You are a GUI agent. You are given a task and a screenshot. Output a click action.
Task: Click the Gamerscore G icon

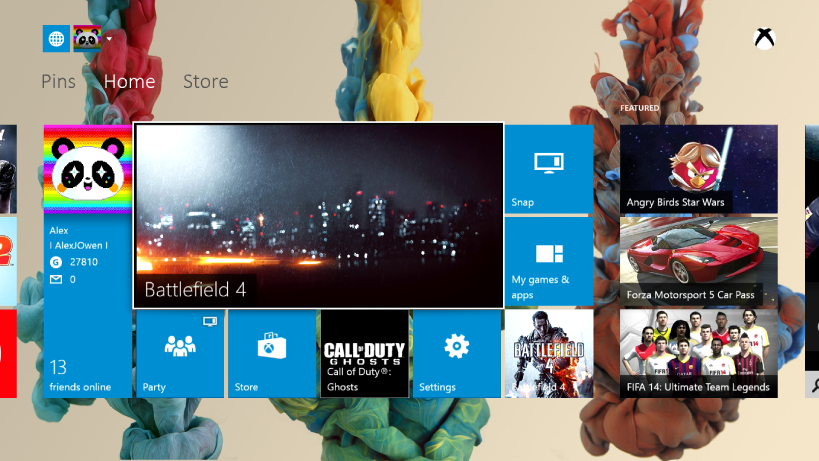coord(56,262)
